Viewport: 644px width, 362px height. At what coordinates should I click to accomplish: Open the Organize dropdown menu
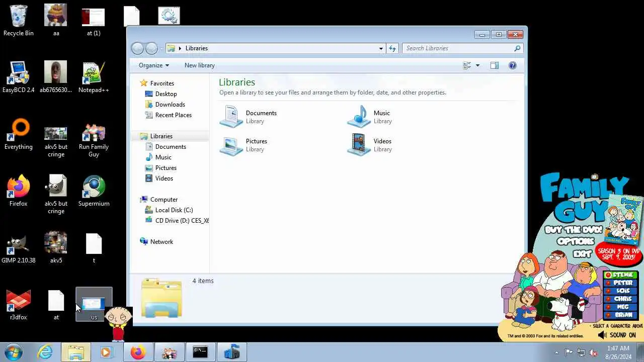click(153, 65)
